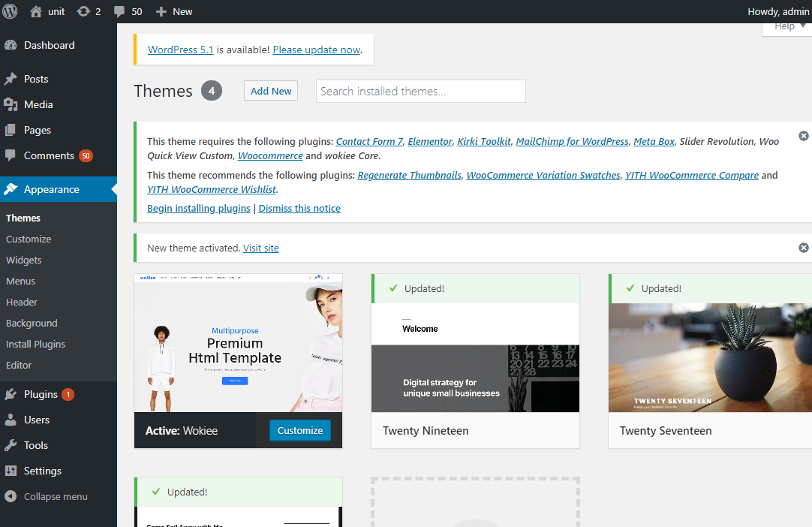Open updates via the update counter icon

coord(83,11)
